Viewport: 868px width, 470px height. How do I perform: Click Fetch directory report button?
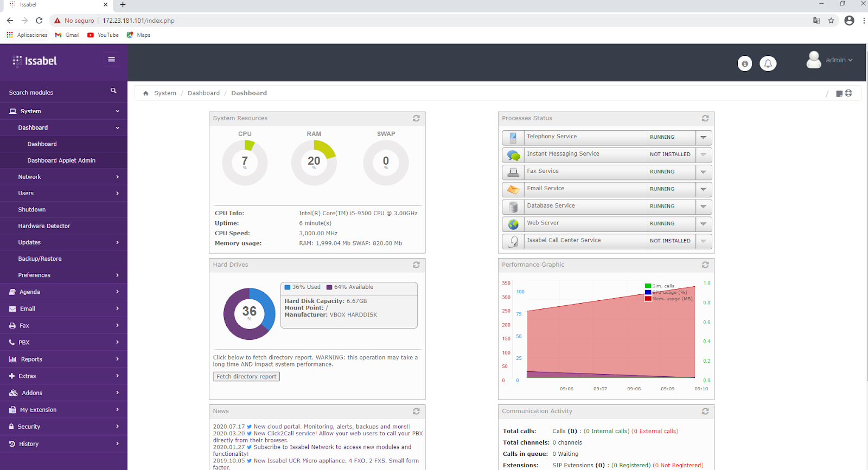246,377
